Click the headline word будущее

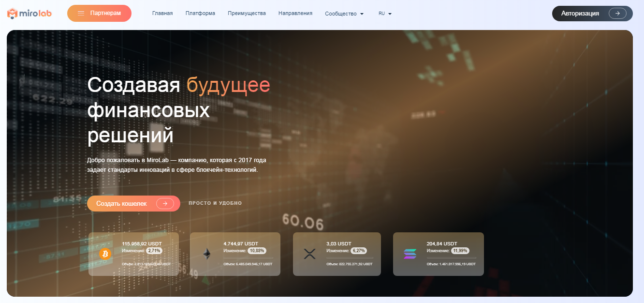(228, 85)
